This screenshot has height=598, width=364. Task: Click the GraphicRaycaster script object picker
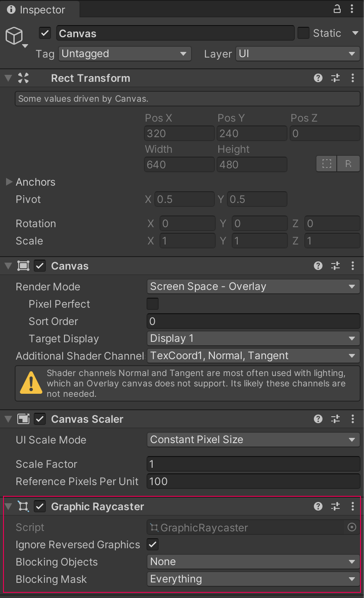click(x=352, y=527)
